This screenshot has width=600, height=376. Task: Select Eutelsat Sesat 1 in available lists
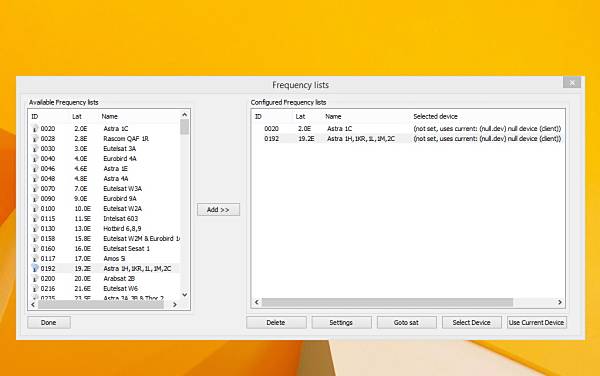104,248
